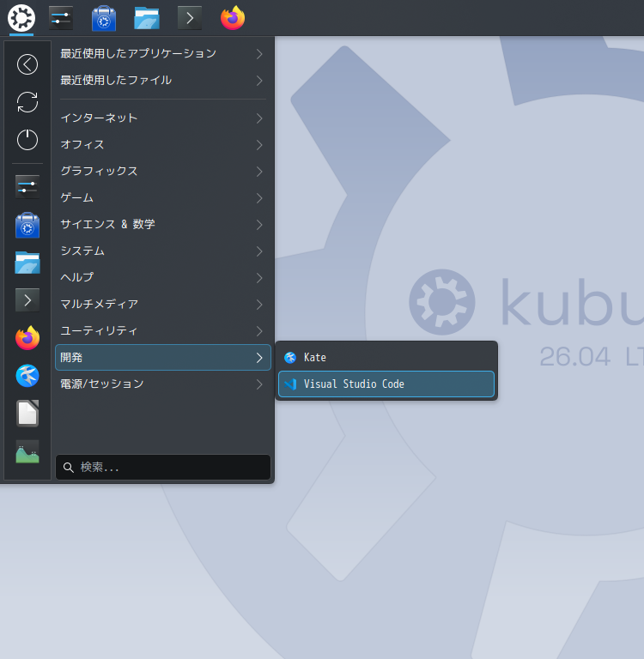Click the 検索... search field
Image resolution: width=644 pixels, height=659 pixels.
[163, 468]
